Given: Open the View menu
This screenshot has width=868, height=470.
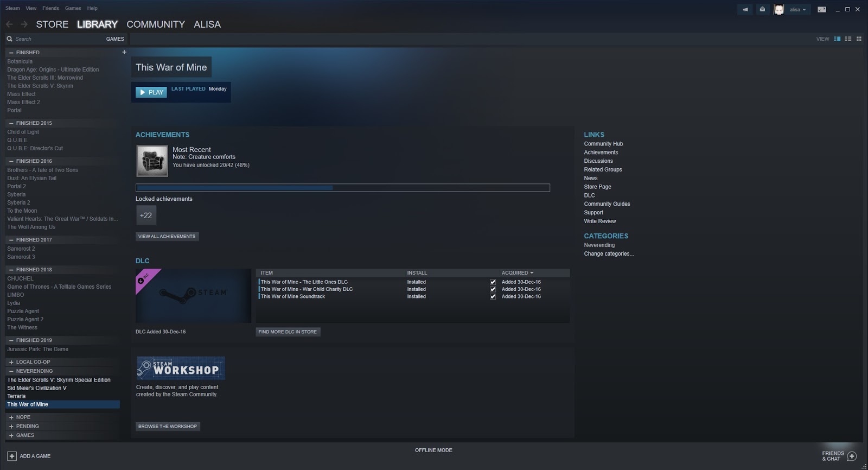Looking at the screenshot, I should (x=31, y=8).
